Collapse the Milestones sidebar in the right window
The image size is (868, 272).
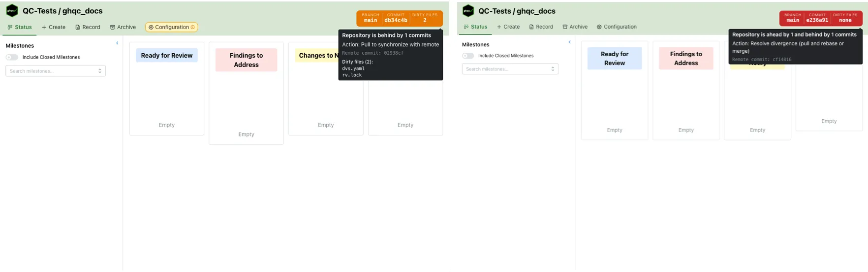pyautogui.click(x=569, y=42)
